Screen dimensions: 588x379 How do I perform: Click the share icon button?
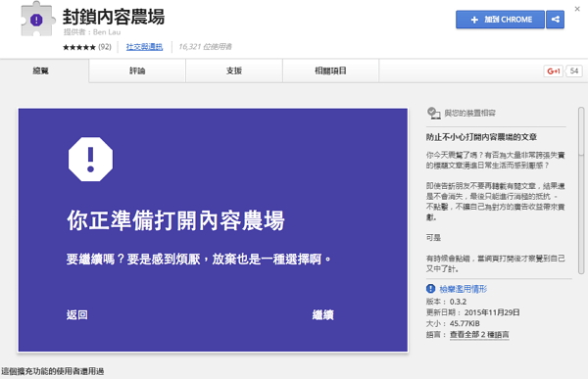pyautogui.click(x=556, y=20)
